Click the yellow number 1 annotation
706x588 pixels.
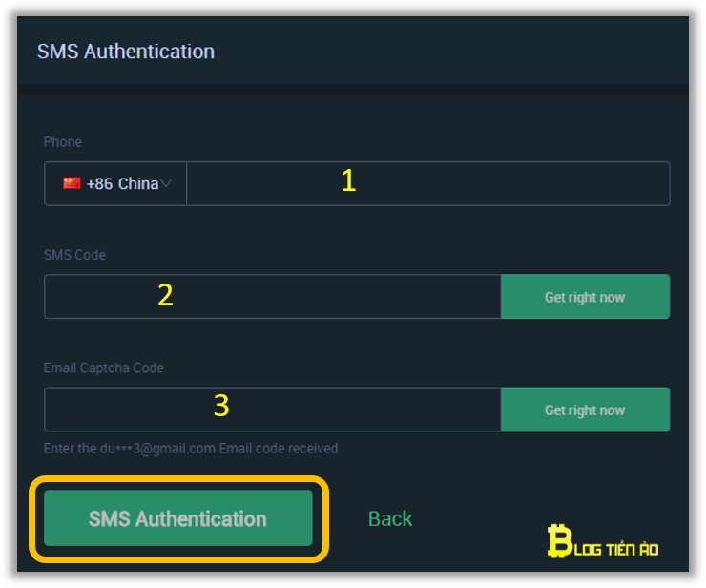tap(348, 180)
